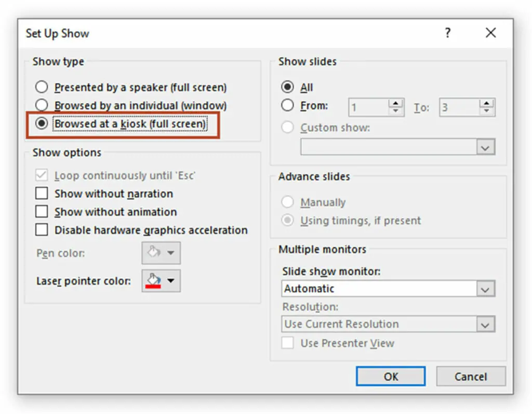The image size is (532, 414).
Task: Select 'Presented by a speaker (full screen)'
Action: [x=42, y=87]
